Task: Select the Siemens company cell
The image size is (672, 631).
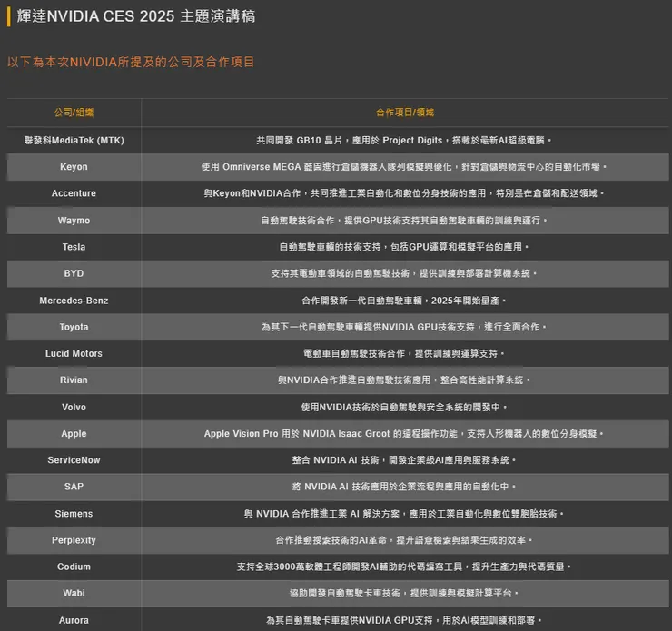Action: (x=74, y=514)
